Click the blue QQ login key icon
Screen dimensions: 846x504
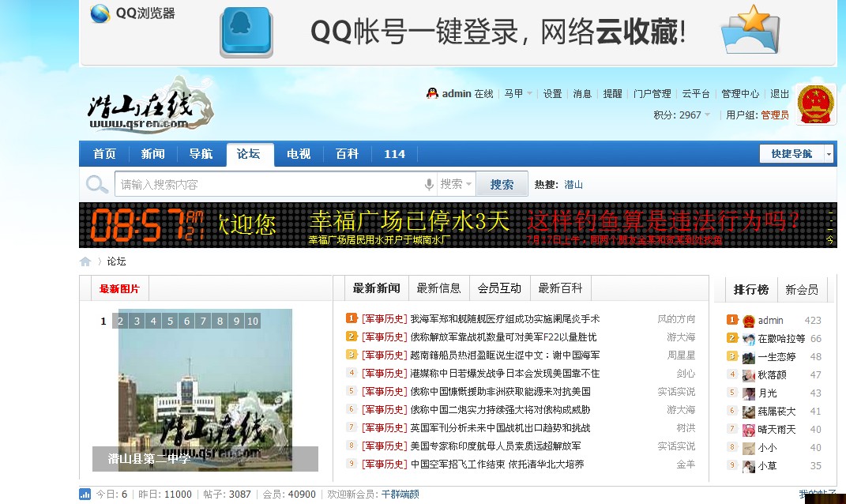click(246, 32)
